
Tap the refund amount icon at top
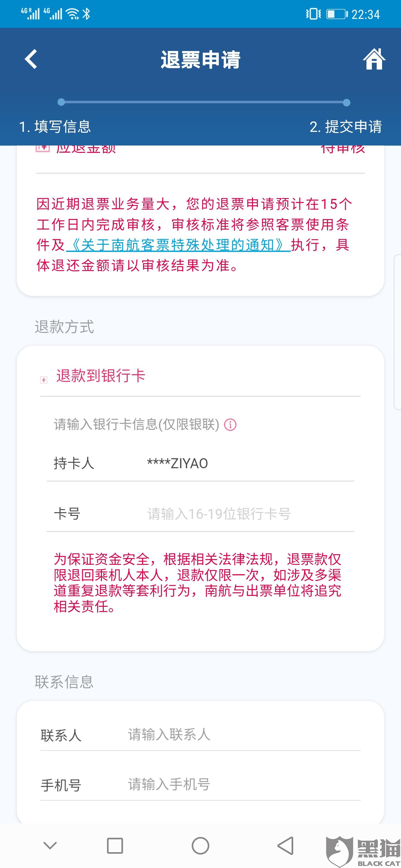pyautogui.click(x=43, y=148)
